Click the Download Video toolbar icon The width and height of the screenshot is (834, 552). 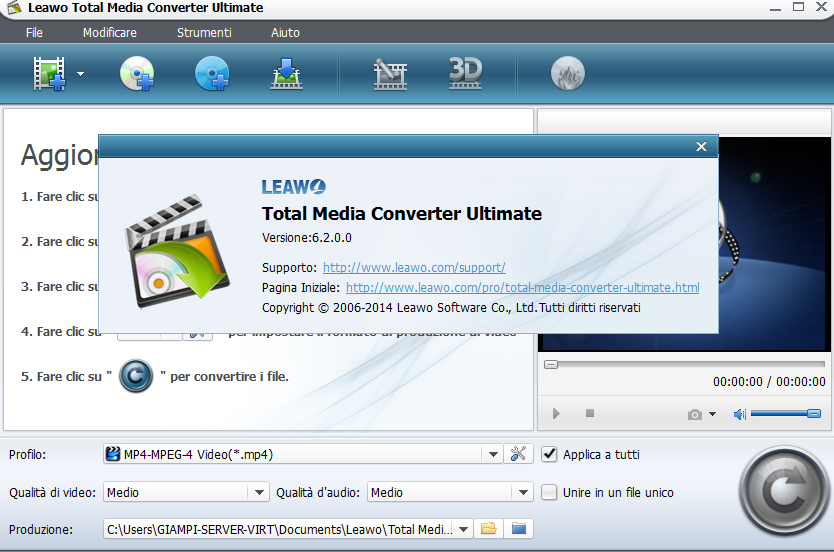point(287,73)
